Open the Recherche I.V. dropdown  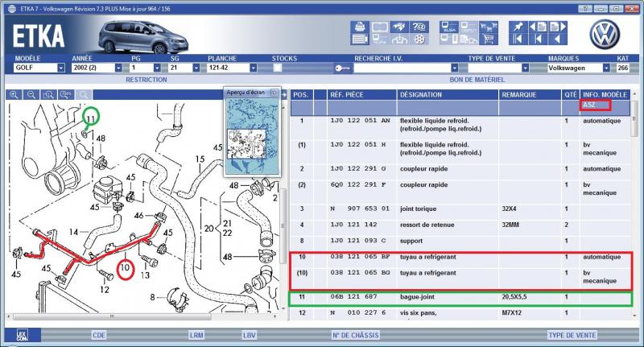[x=454, y=68]
